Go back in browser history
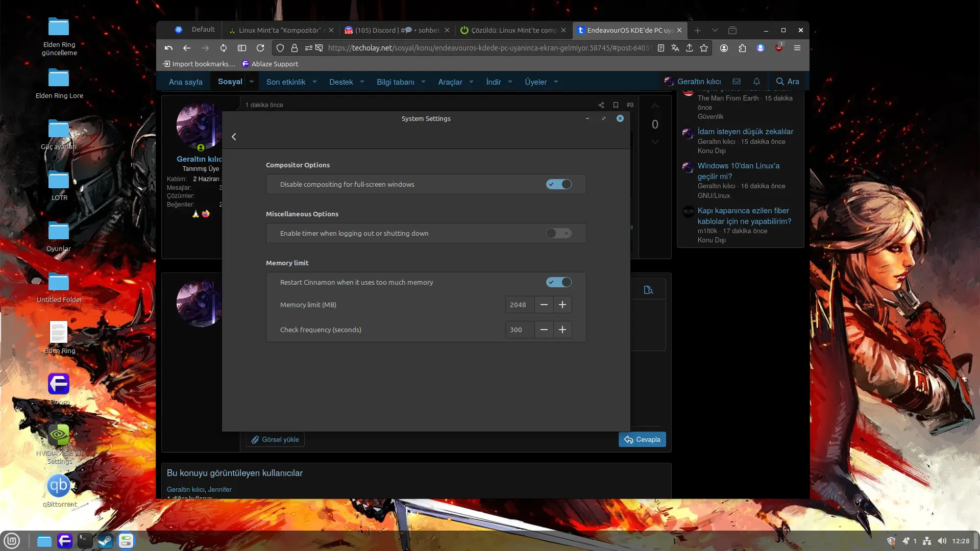The image size is (980, 551). click(187, 48)
